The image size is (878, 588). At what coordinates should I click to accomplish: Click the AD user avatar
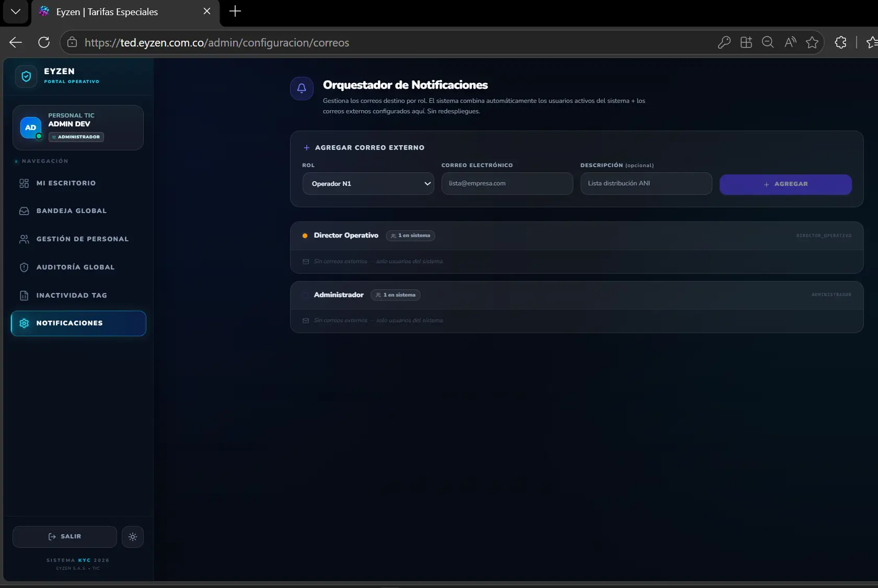click(x=31, y=127)
